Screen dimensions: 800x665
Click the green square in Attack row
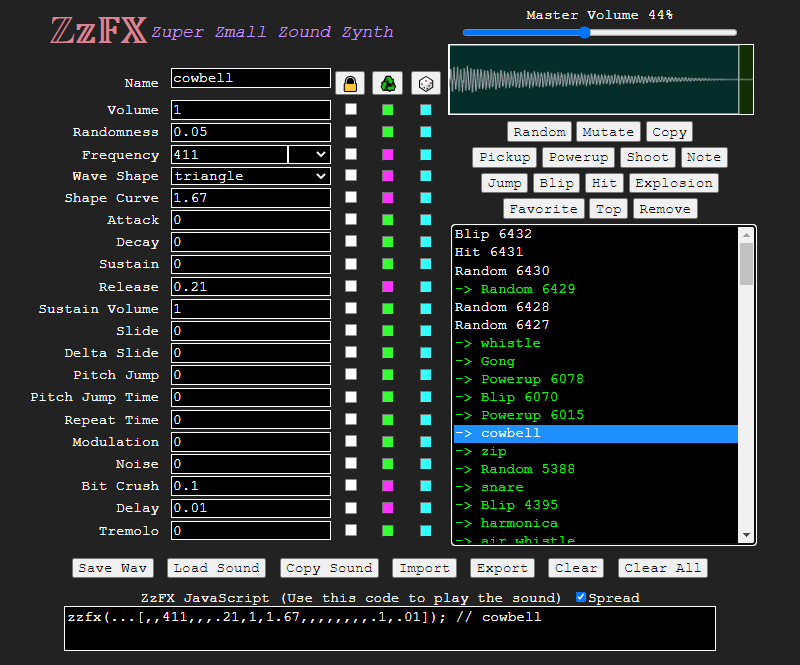point(388,220)
